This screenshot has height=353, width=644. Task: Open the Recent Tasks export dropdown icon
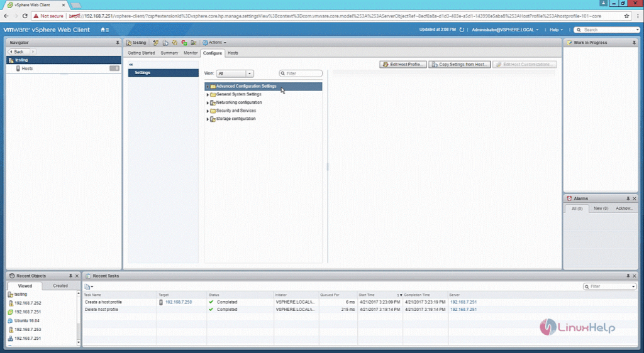(x=89, y=286)
